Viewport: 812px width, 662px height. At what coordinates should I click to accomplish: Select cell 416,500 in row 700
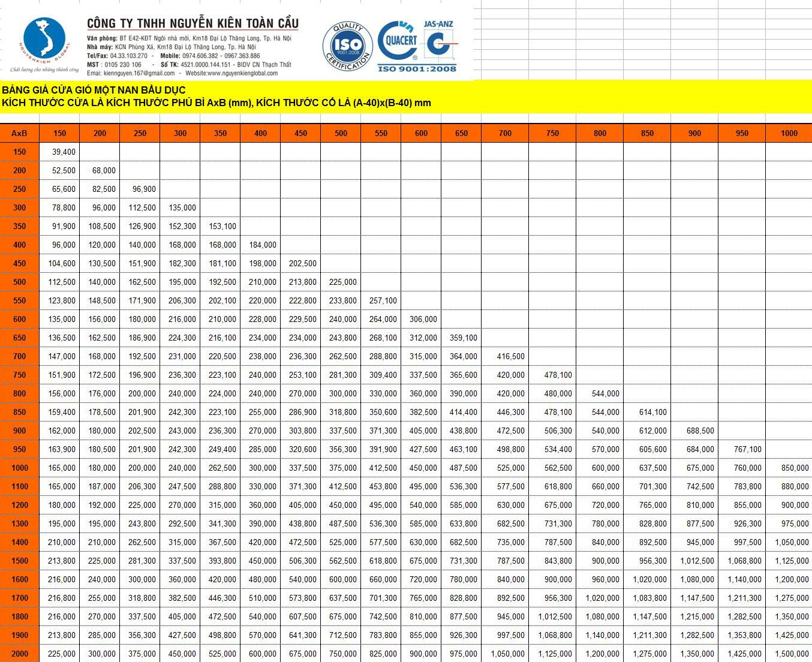pos(505,356)
